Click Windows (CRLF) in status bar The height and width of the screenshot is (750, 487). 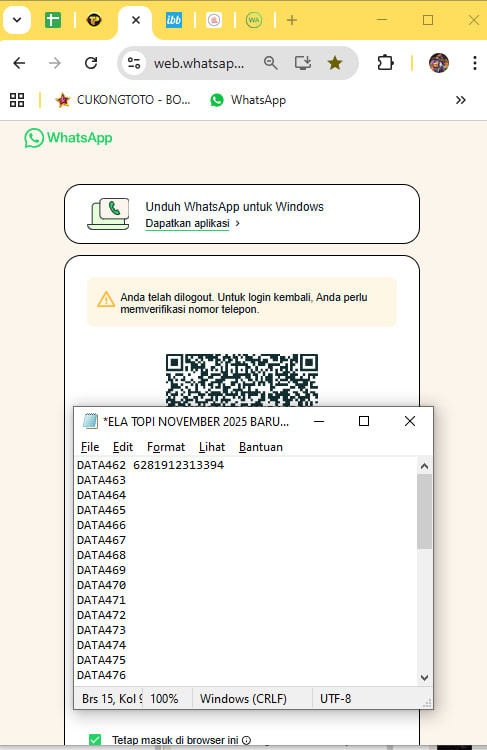[x=243, y=699]
